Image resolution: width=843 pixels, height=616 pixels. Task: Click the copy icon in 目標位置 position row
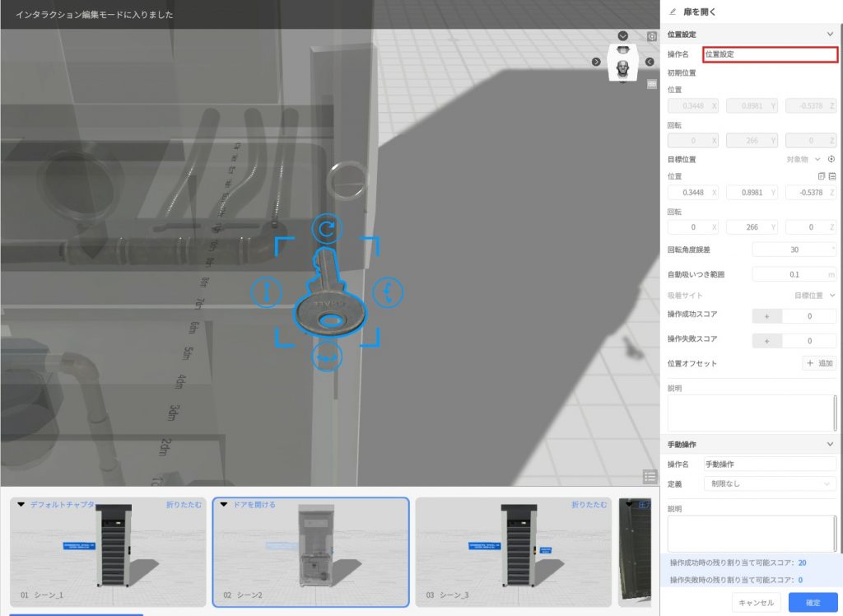point(821,176)
